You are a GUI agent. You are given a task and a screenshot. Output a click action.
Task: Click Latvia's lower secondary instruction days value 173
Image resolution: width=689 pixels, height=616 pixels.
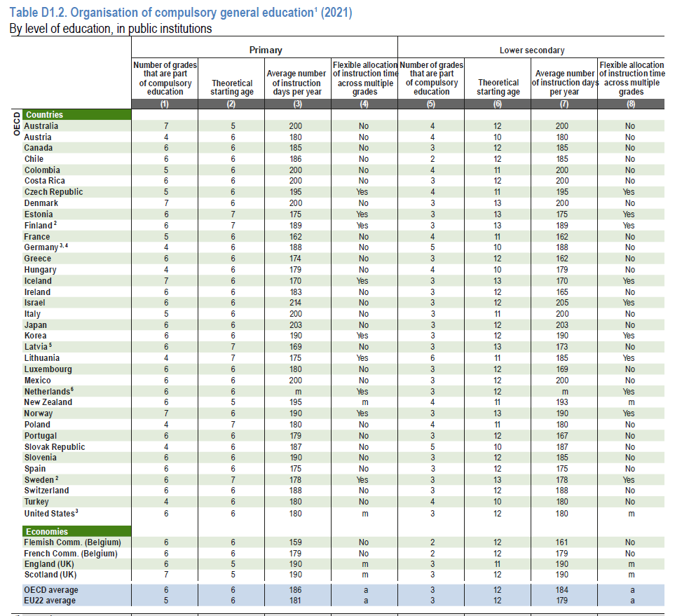click(x=562, y=347)
